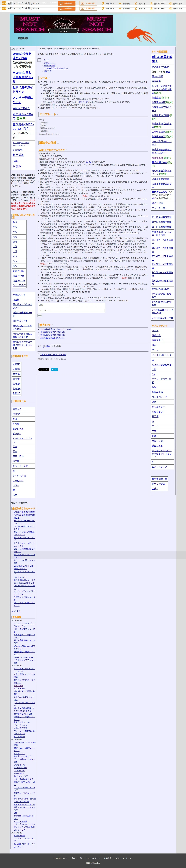Open 公式X link in right sidebar
This screenshot has height=868, width=186.
[x=155, y=489]
